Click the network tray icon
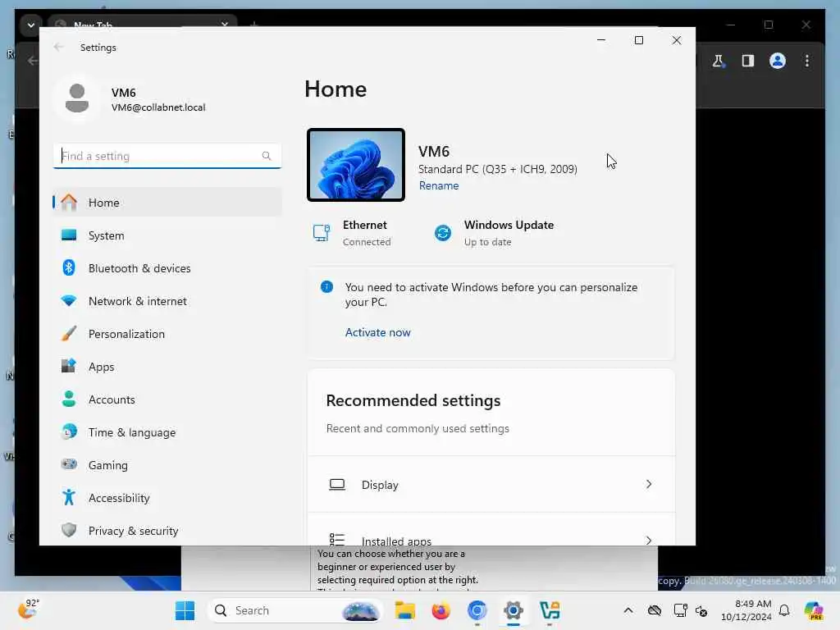The image size is (840, 630). pos(680,610)
